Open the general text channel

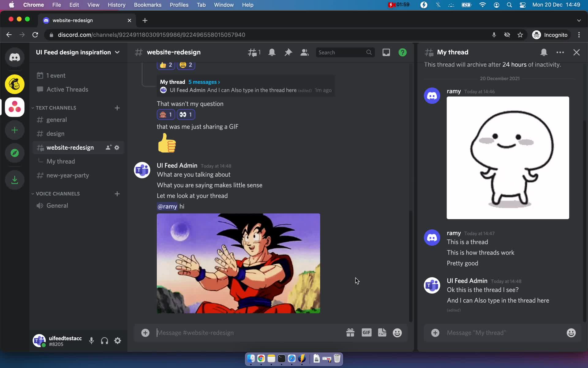point(78,120)
